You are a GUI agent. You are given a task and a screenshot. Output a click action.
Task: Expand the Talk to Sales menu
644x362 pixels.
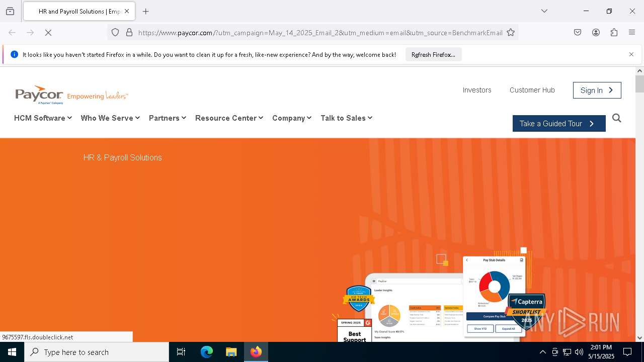346,118
